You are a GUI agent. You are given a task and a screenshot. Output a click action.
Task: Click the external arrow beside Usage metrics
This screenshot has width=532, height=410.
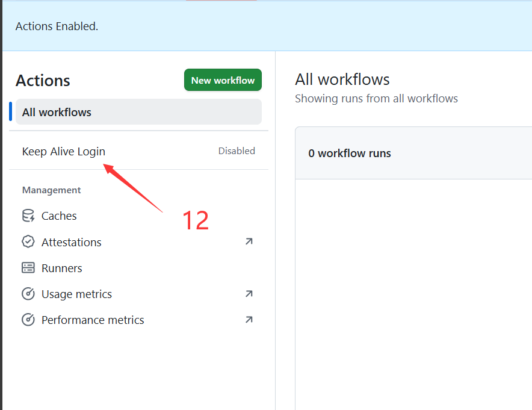pos(249,294)
